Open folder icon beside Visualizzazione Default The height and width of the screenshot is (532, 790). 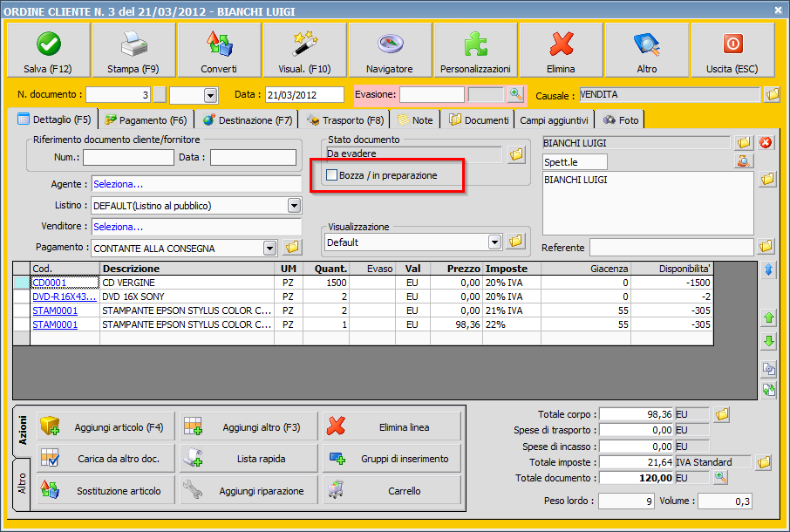pyautogui.click(x=516, y=242)
